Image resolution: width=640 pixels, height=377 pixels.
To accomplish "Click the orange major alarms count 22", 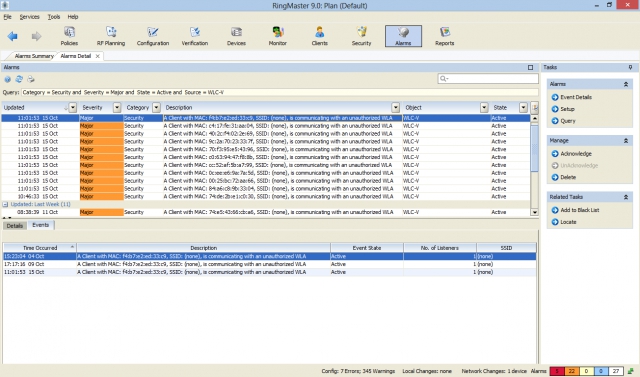I will [x=571, y=371].
